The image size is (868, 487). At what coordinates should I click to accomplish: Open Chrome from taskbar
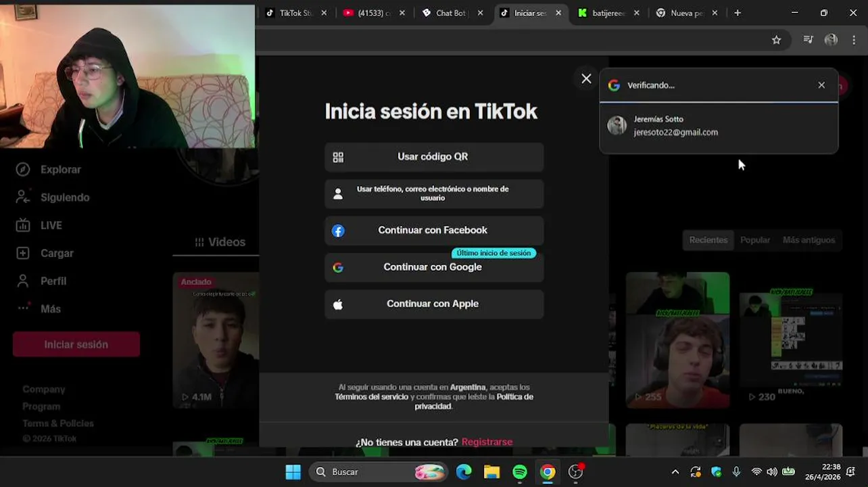[x=548, y=472]
